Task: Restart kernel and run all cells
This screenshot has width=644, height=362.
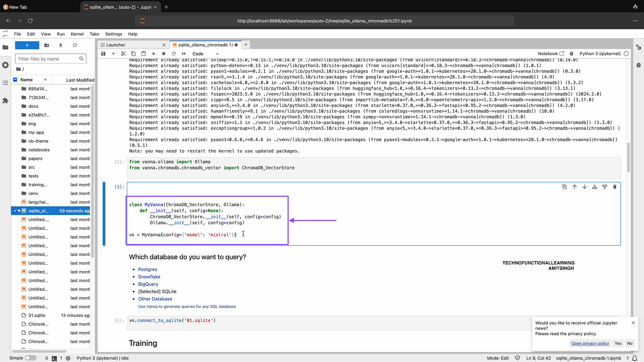Action: [184, 53]
